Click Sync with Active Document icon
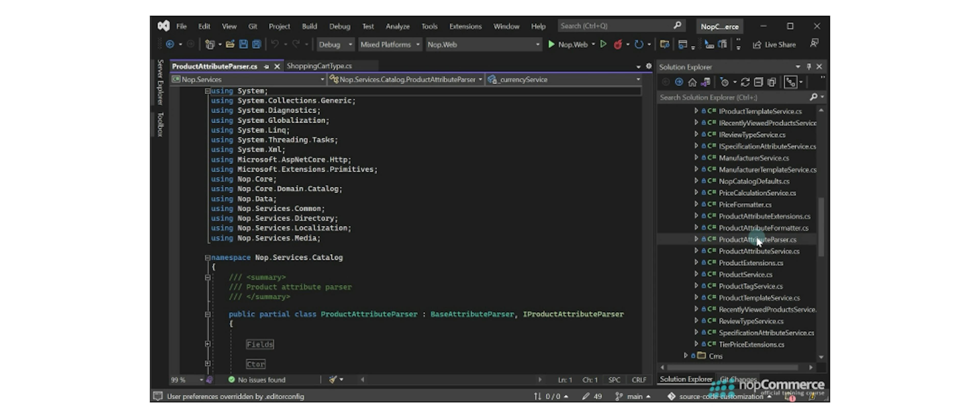Screen dimensions: 980x418 [745, 82]
